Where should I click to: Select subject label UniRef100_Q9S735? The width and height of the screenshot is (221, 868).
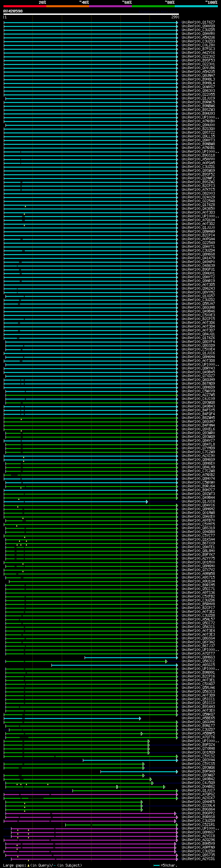(x=198, y=855)
